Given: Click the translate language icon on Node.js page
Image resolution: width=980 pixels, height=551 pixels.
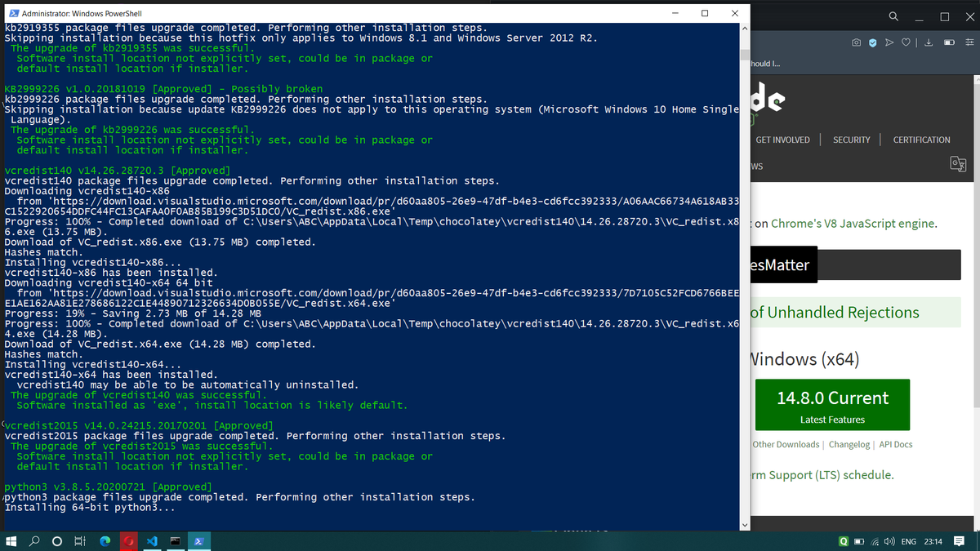Looking at the screenshot, I should [958, 166].
